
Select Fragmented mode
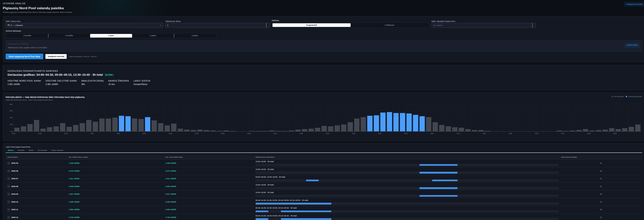click(311, 25)
